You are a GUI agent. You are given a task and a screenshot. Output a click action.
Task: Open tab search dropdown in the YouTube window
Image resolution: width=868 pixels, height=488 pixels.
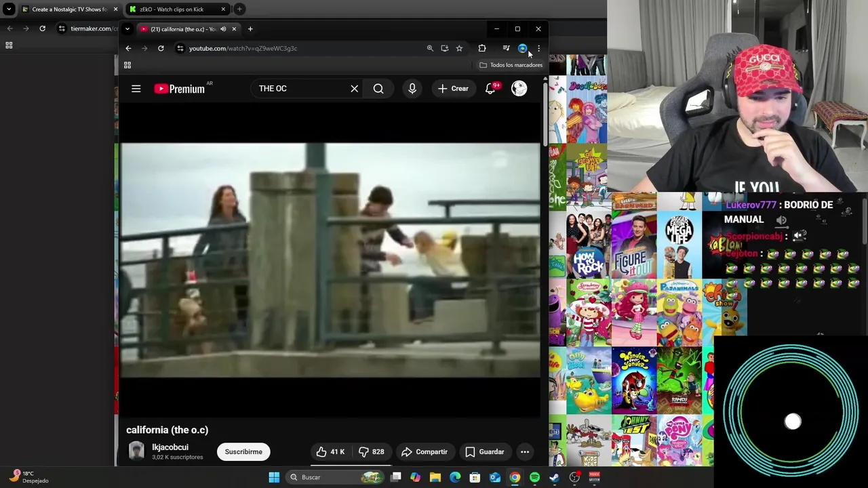127,29
